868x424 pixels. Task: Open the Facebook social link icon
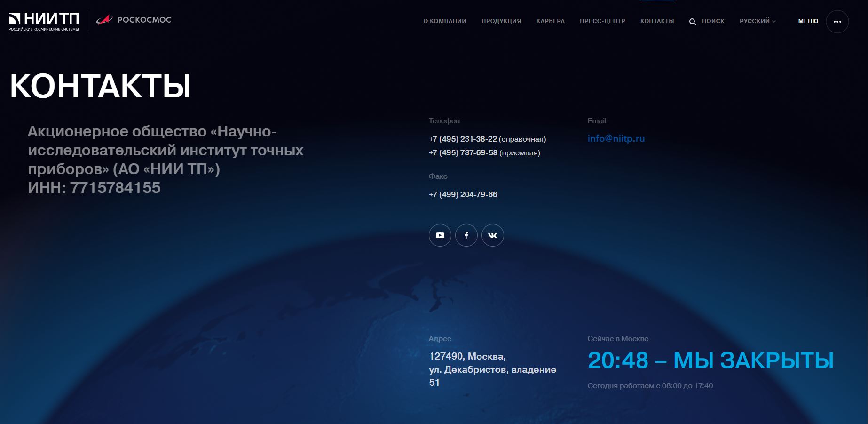(466, 235)
